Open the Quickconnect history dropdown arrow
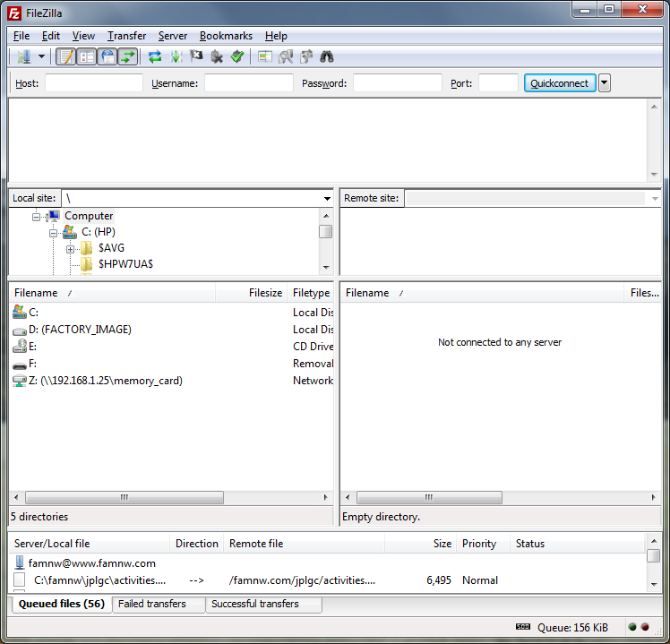The image size is (670, 644). (605, 83)
